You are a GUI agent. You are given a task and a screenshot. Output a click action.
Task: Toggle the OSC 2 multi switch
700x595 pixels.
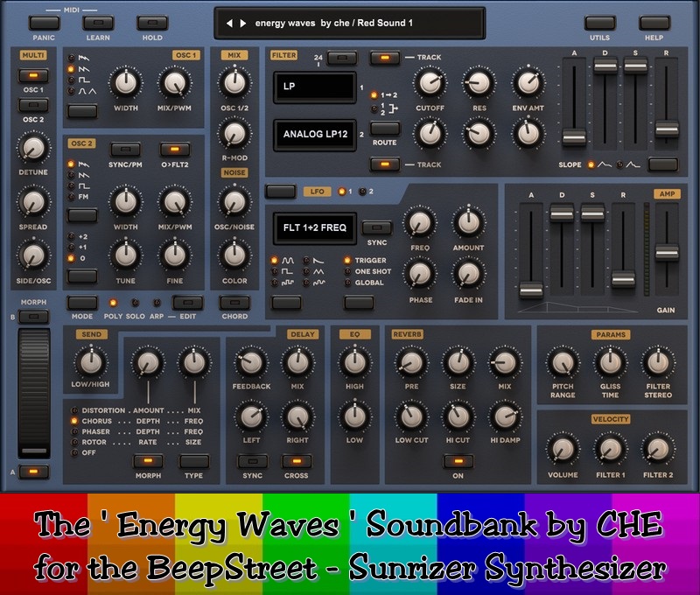pos(33,105)
